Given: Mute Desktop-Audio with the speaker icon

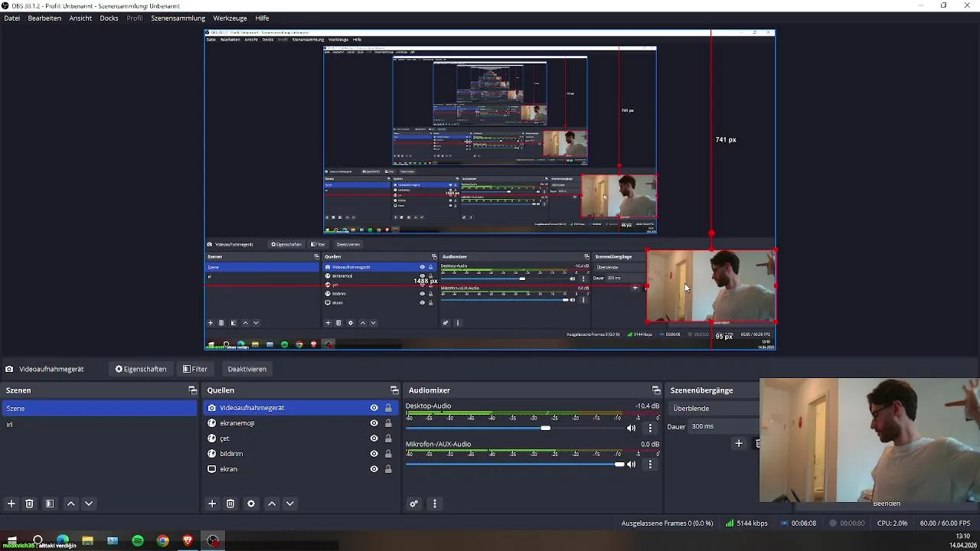Looking at the screenshot, I should (x=631, y=428).
